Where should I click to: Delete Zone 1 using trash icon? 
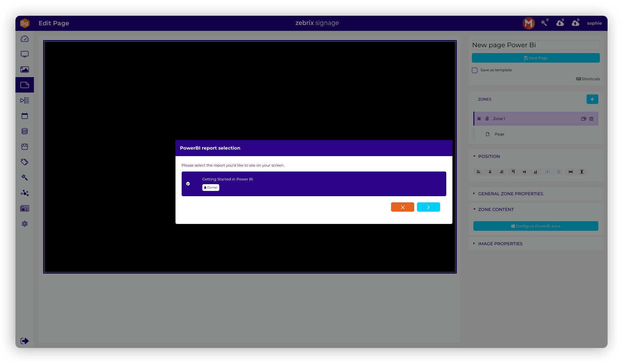pyautogui.click(x=591, y=119)
